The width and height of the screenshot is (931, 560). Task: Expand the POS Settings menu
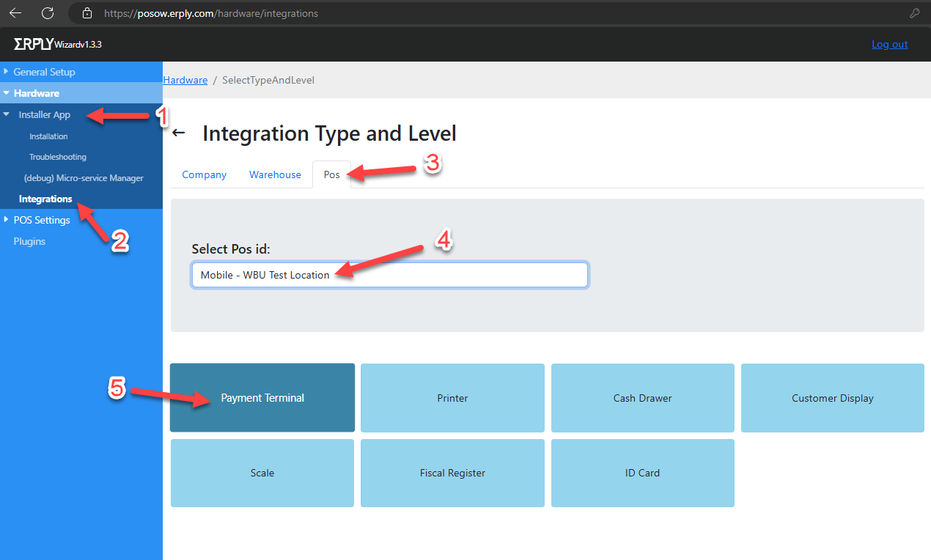(42, 220)
